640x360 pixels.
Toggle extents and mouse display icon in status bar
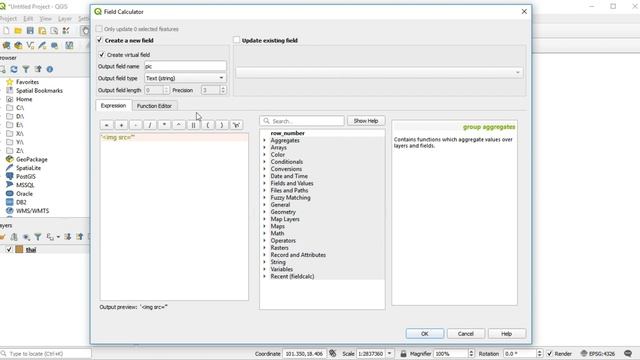[x=333, y=353]
